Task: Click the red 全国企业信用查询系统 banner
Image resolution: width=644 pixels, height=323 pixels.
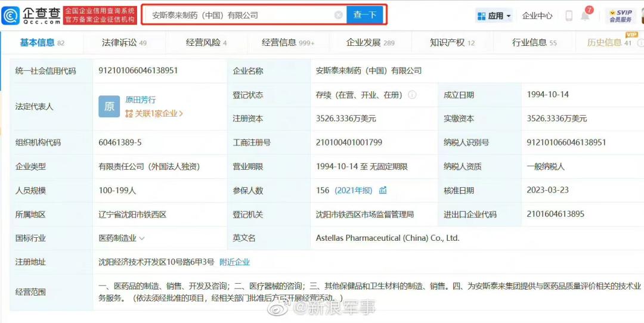Action: pyautogui.click(x=100, y=15)
